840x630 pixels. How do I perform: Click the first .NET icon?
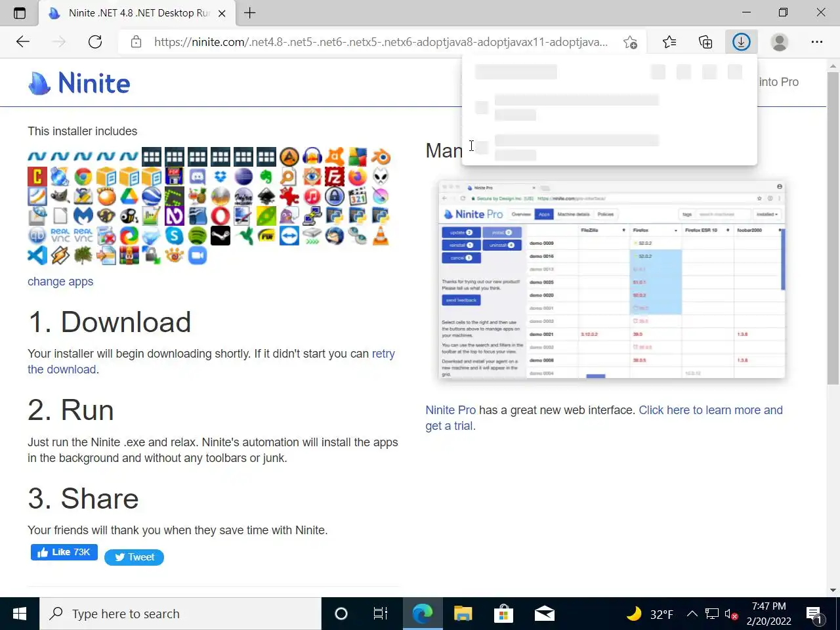[x=37, y=156]
